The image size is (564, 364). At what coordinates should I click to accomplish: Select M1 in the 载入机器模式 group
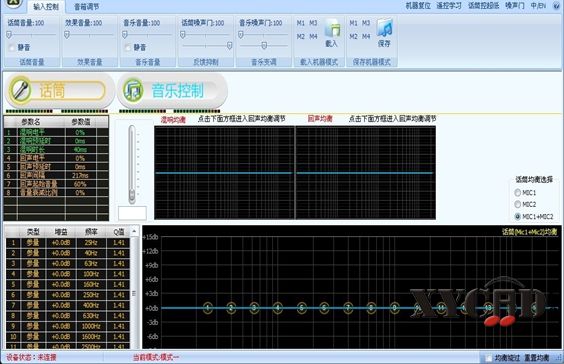pos(300,23)
